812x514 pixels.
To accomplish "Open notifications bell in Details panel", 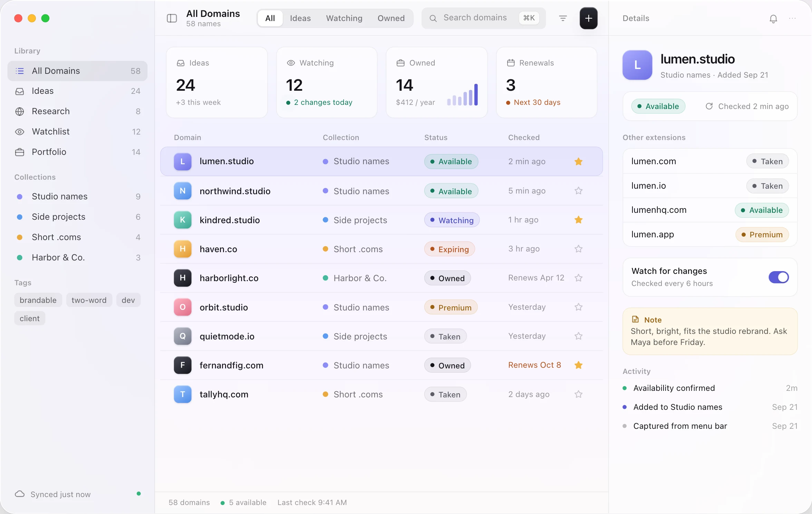I will pyautogui.click(x=773, y=19).
